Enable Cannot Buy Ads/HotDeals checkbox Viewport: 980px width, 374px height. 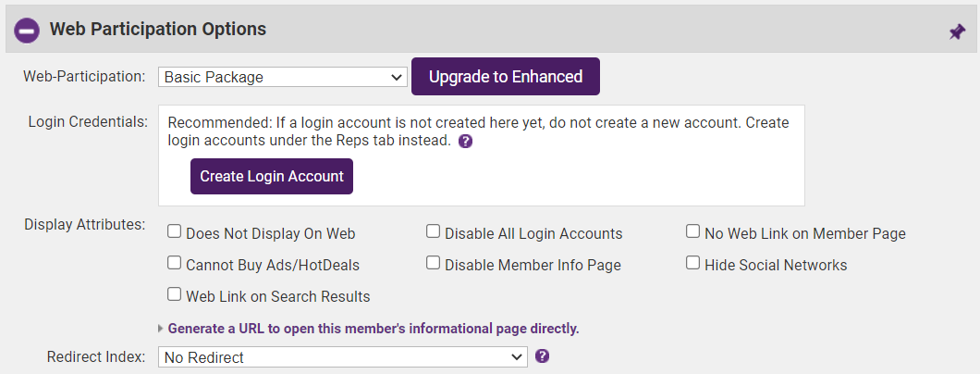[174, 264]
